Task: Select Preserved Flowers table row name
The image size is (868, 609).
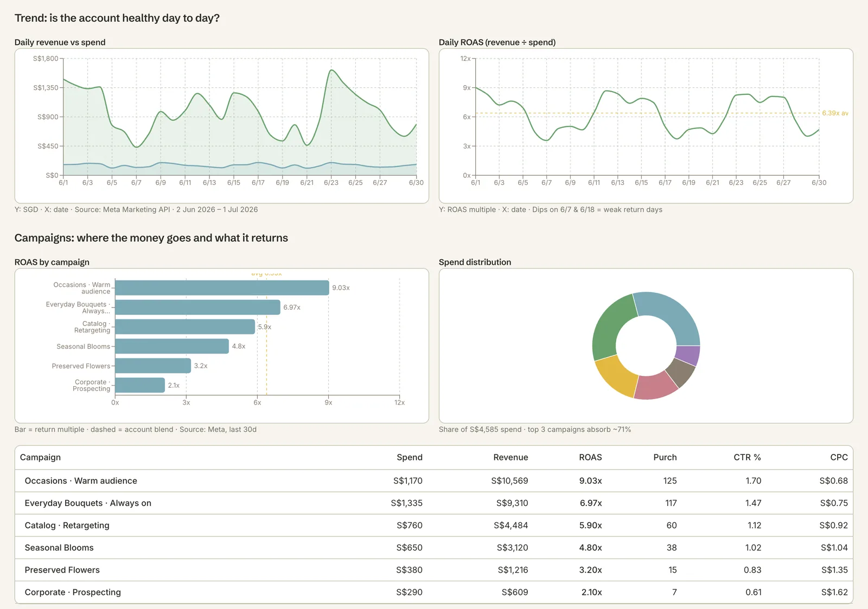Action: click(x=62, y=569)
